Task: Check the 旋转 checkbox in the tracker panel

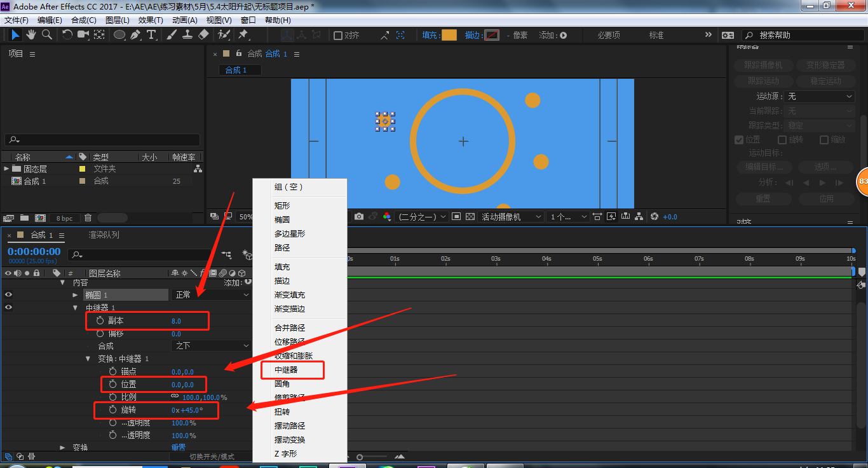Action: [x=782, y=140]
